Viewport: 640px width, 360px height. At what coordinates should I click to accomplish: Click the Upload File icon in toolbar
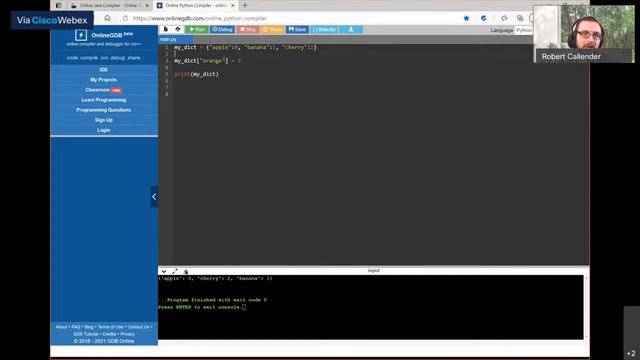point(178,29)
